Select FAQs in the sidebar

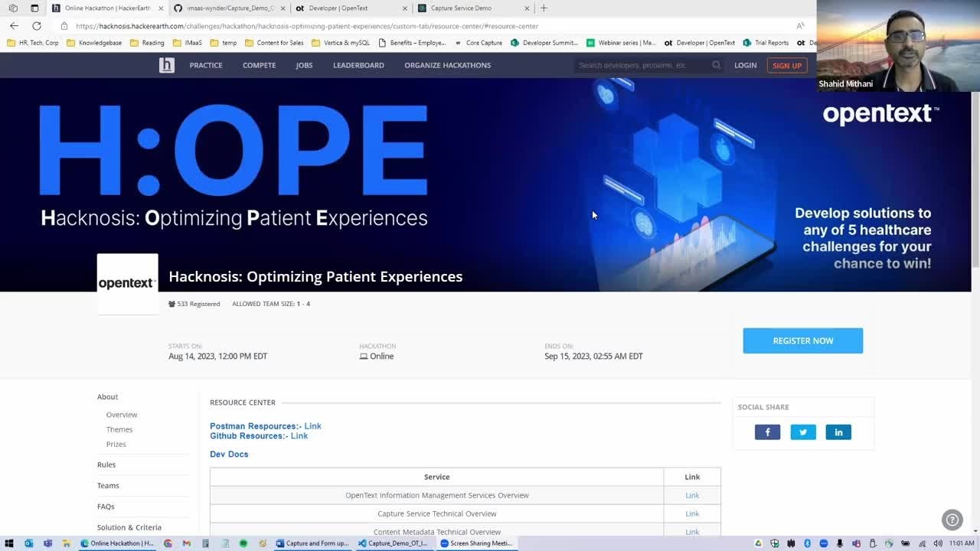106,506
